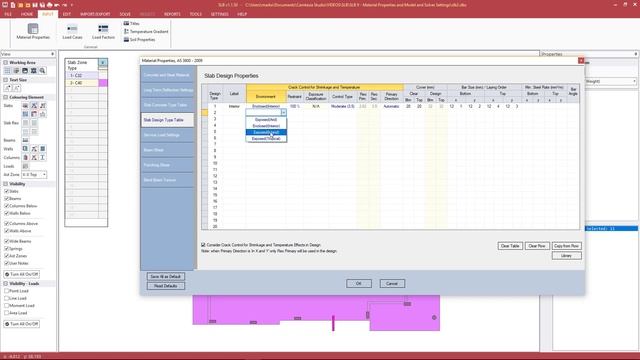Click the swatch next to C32 slab zone
This screenshot has height=360, width=640.
103,76
